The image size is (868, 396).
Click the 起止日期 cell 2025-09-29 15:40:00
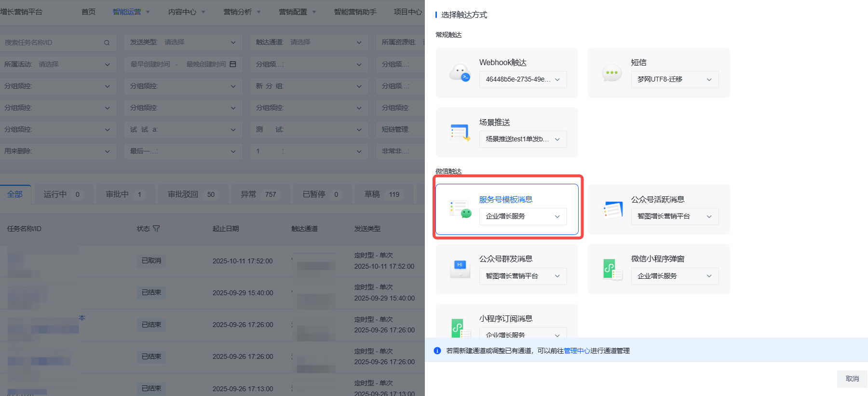pyautogui.click(x=243, y=293)
